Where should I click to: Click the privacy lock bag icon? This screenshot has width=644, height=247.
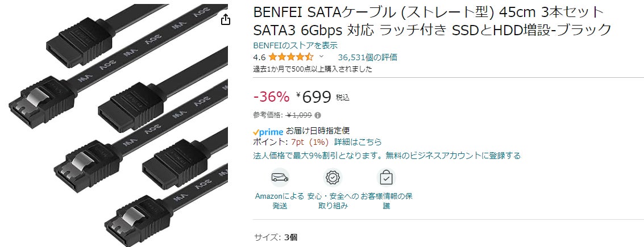[x=387, y=178]
